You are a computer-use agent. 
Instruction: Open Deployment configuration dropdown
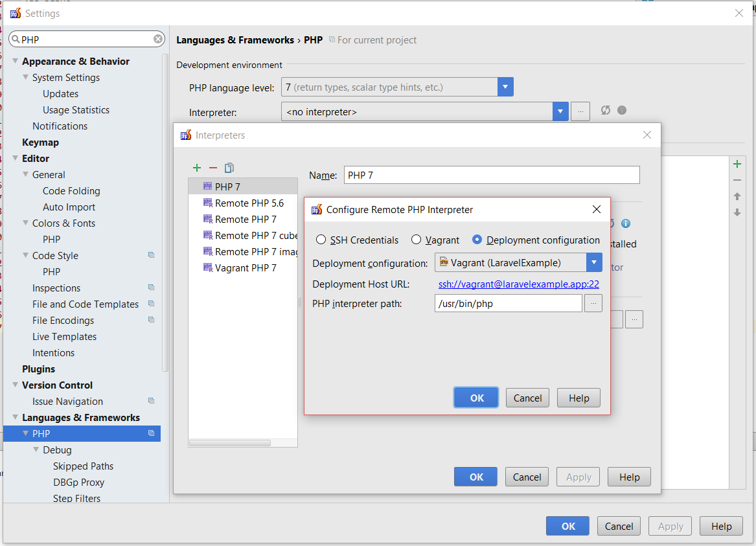pos(594,263)
